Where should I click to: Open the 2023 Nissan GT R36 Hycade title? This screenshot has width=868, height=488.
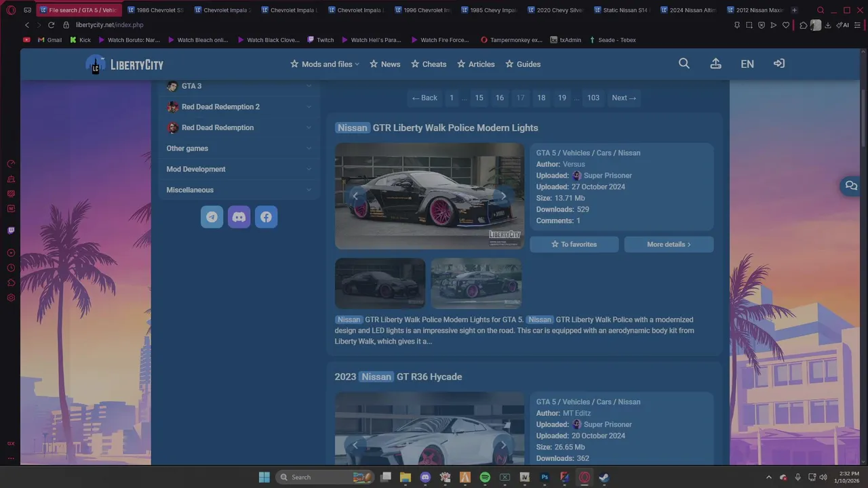[x=398, y=377]
